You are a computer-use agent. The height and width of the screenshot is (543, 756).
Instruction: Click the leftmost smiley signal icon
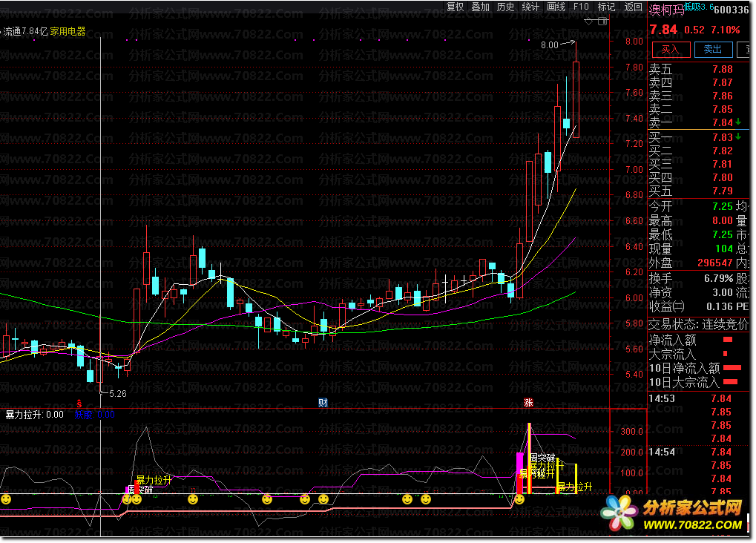point(6,499)
